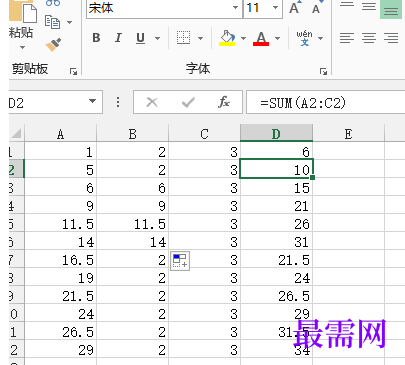Click the Copy icon
Image resolution: width=405 pixels, height=365 pixels.
click(52, 22)
